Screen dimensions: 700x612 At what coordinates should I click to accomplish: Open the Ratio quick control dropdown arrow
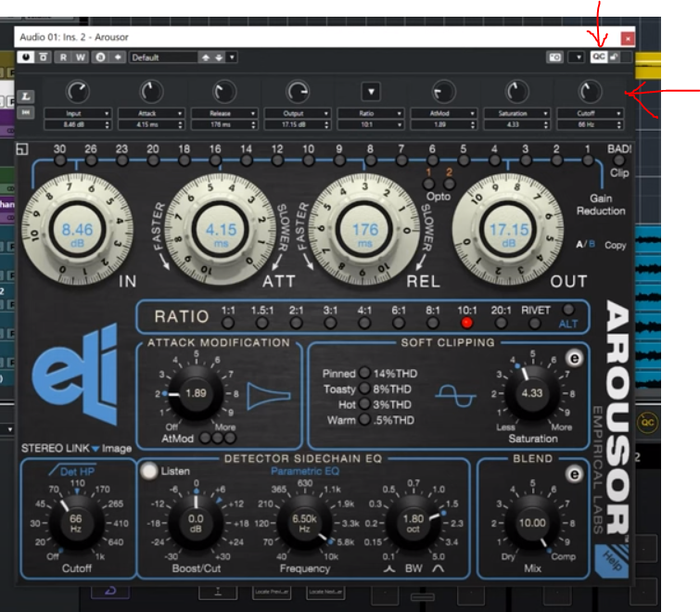point(371,92)
